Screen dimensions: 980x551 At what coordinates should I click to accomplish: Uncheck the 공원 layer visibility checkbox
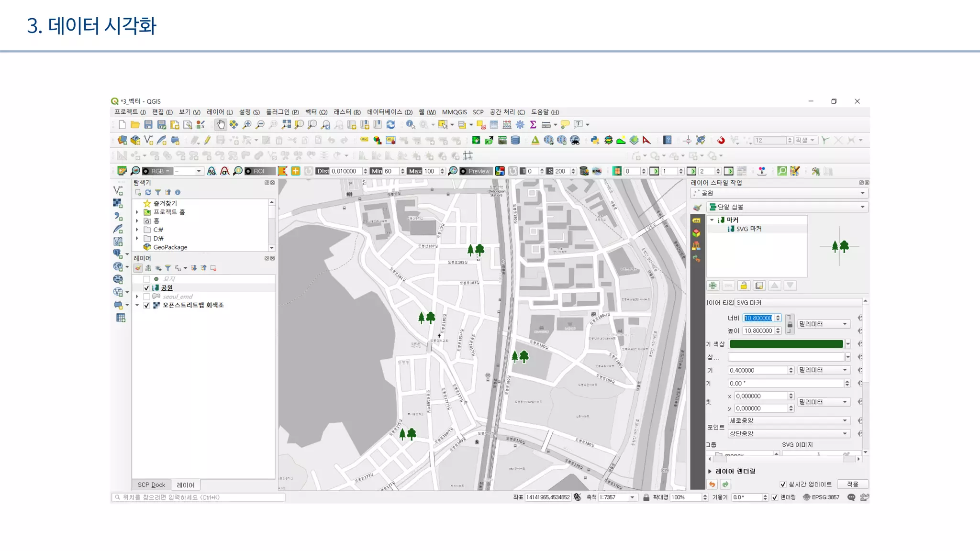[x=147, y=288]
